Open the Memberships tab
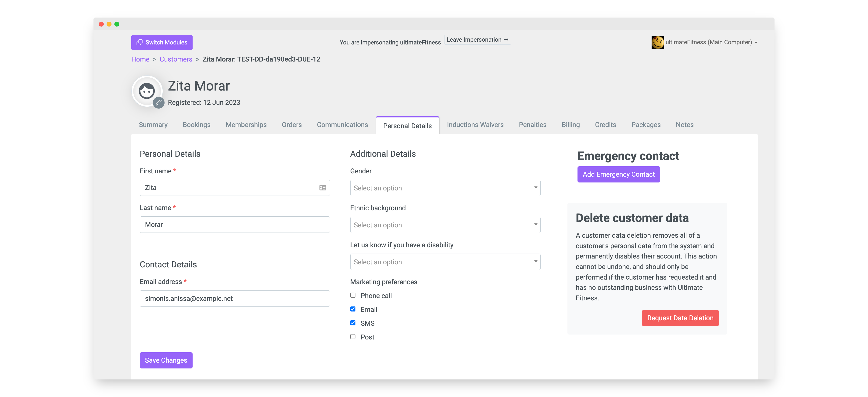 pos(246,125)
